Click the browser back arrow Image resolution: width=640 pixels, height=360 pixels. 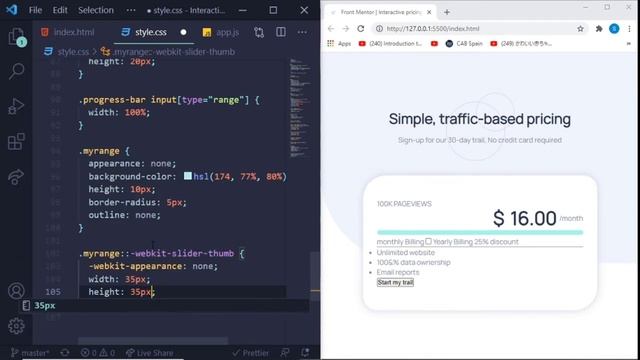click(x=331, y=29)
